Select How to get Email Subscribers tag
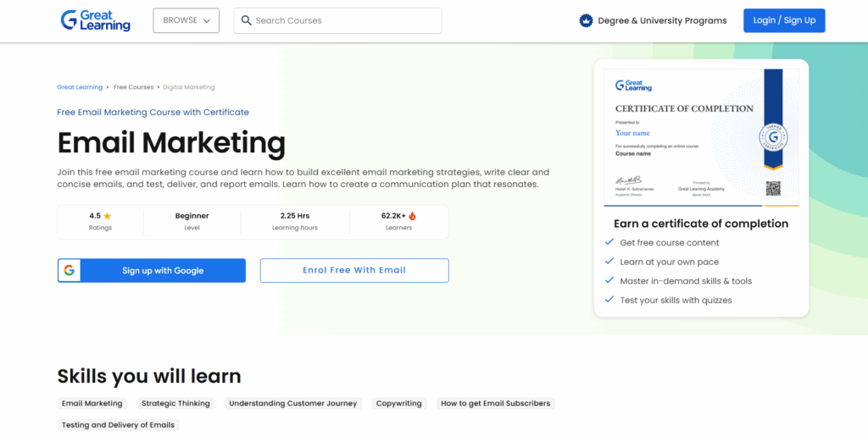This screenshot has width=868, height=437. [x=495, y=404]
